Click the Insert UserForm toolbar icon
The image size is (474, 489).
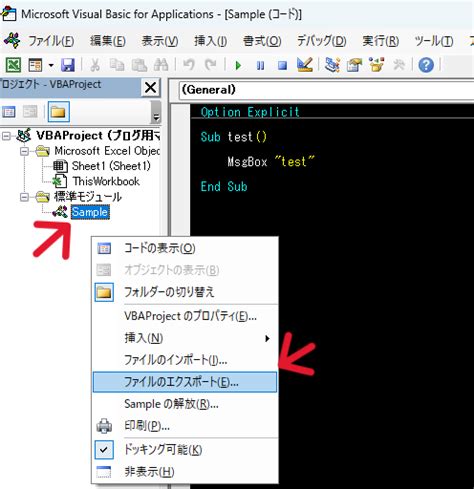pyautogui.click(x=35, y=65)
